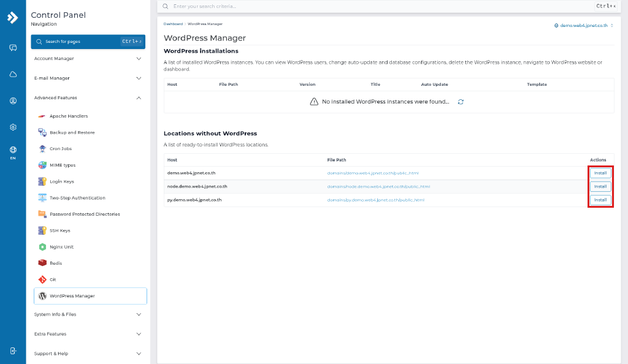Click the magnifier icon in top search bar
Viewport: 628px width, 364px height.
point(166,6)
